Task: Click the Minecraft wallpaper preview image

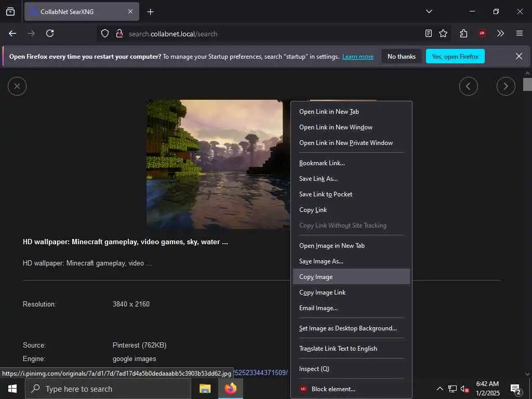Action: (218, 164)
